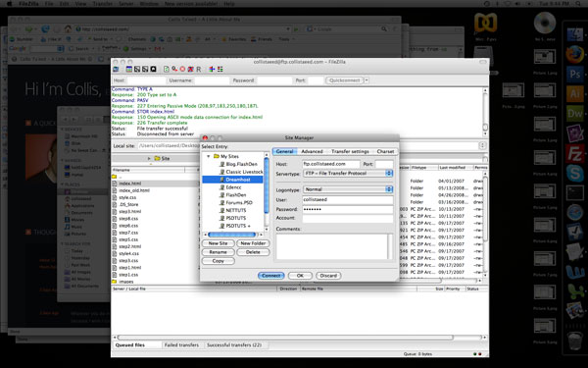This screenshot has height=368, width=588.
Task: Open the Servertype dropdown
Action: [348, 174]
